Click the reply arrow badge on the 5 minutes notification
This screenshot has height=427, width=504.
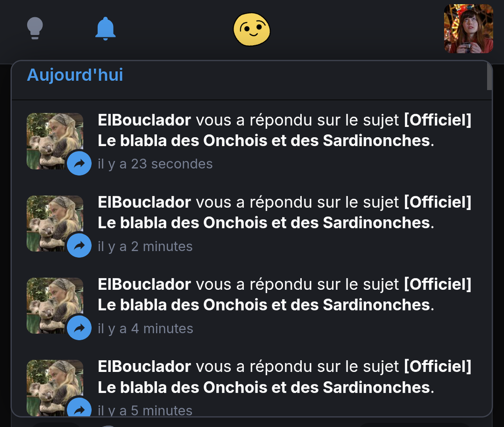(x=79, y=408)
